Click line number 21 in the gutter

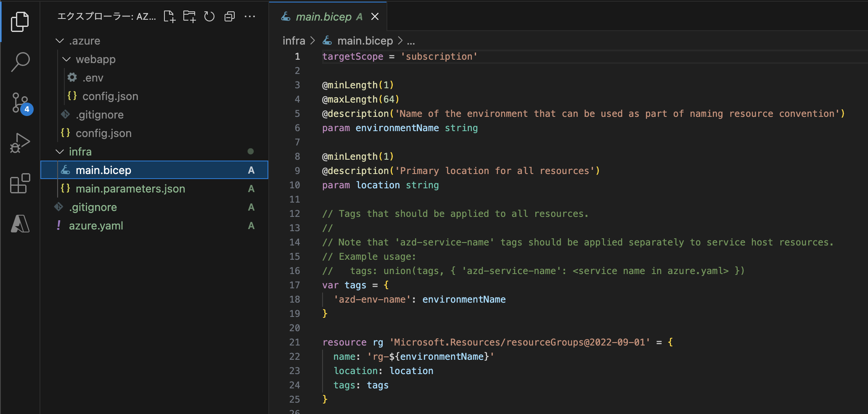click(295, 342)
